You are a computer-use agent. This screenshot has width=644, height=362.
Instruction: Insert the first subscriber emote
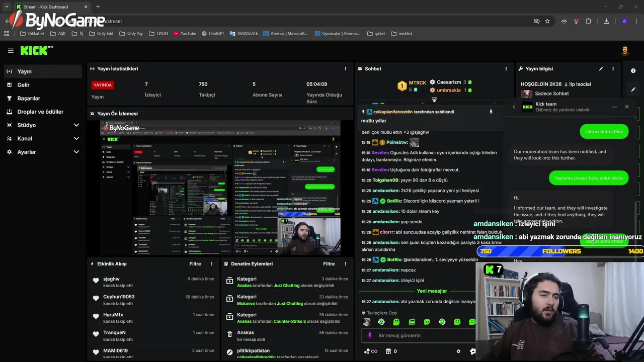(366, 322)
